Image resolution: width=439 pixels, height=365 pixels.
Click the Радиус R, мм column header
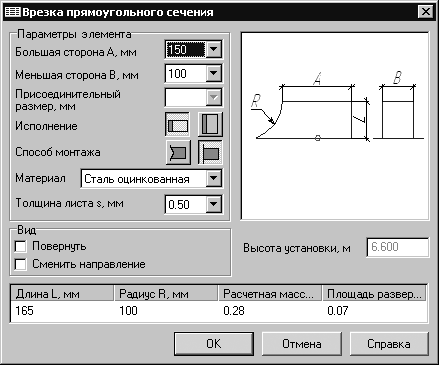click(166, 294)
